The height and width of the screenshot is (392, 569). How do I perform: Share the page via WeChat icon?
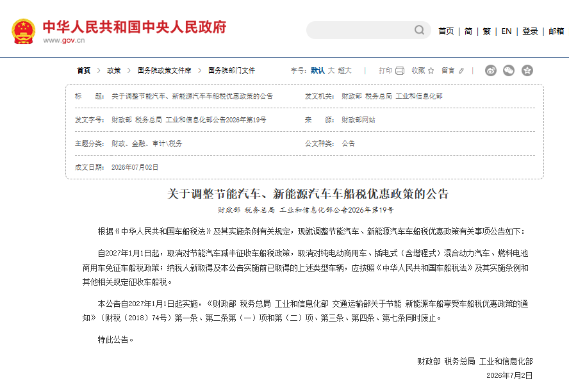[509, 70]
